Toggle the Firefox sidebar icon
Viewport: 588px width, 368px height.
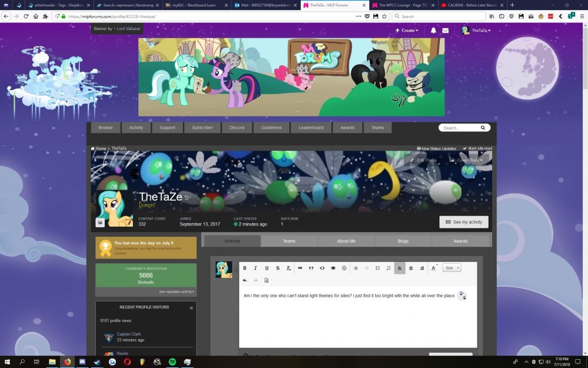pyautogui.click(x=502, y=16)
